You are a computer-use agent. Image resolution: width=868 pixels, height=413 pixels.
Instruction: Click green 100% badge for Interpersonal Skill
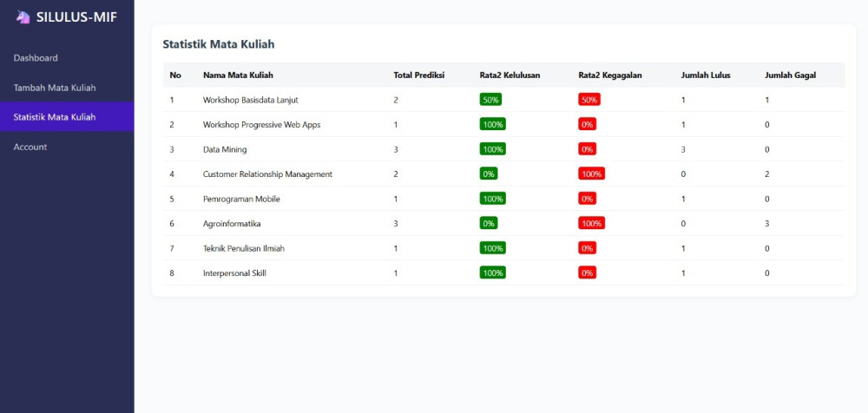point(493,273)
